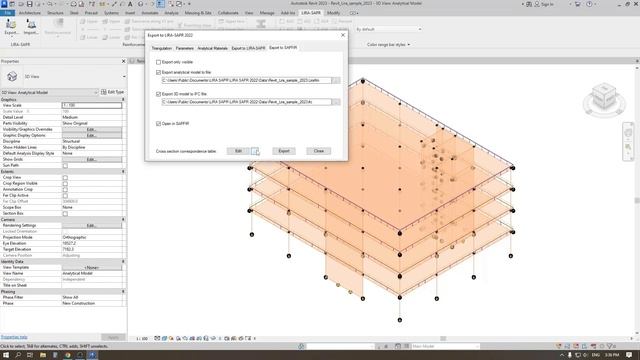Open Color range bar styles dropdown

point(388,44)
